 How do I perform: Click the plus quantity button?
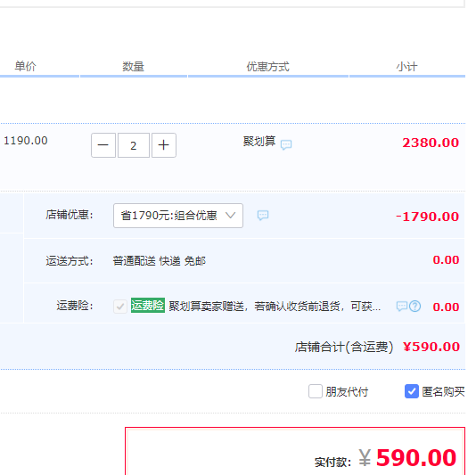pos(164,145)
